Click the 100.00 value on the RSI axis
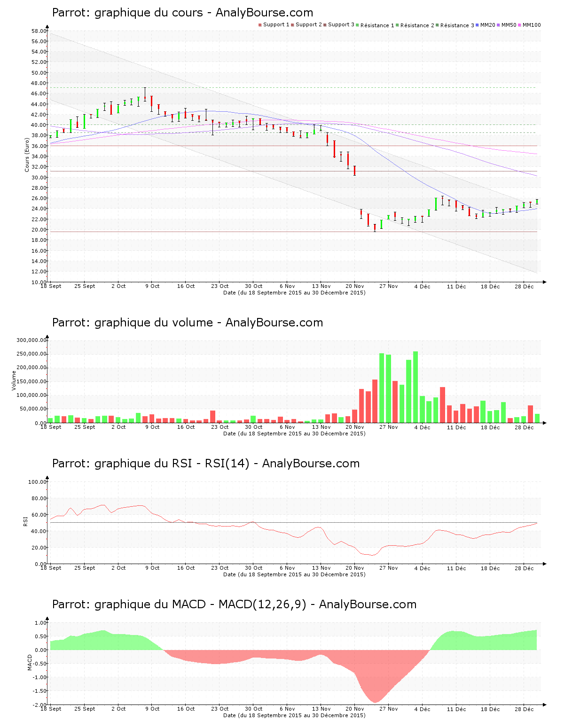 (38, 482)
